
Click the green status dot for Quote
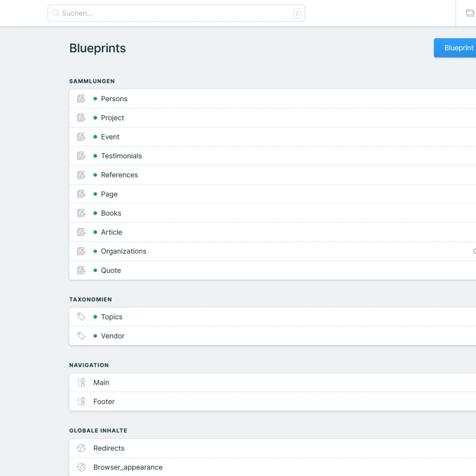(x=95, y=270)
